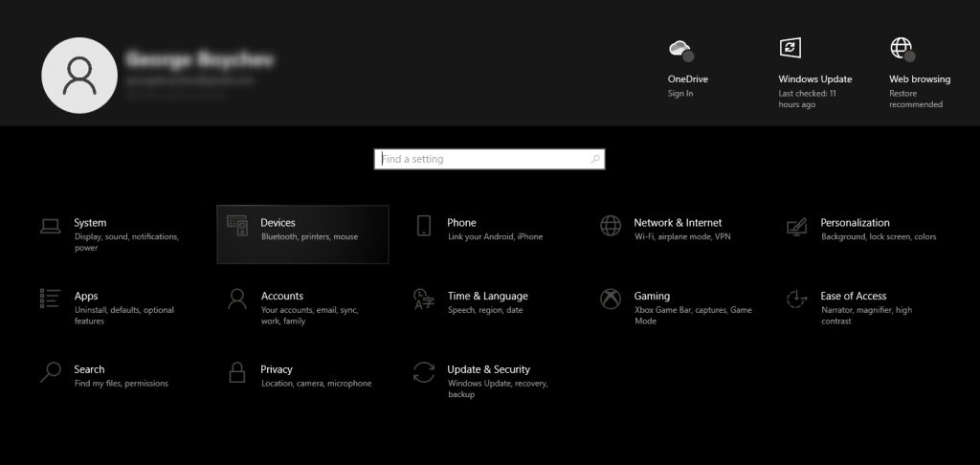Image resolution: width=980 pixels, height=465 pixels.
Task: Click the OneDrive cloud icon
Action: pyautogui.click(x=680, y=50)
